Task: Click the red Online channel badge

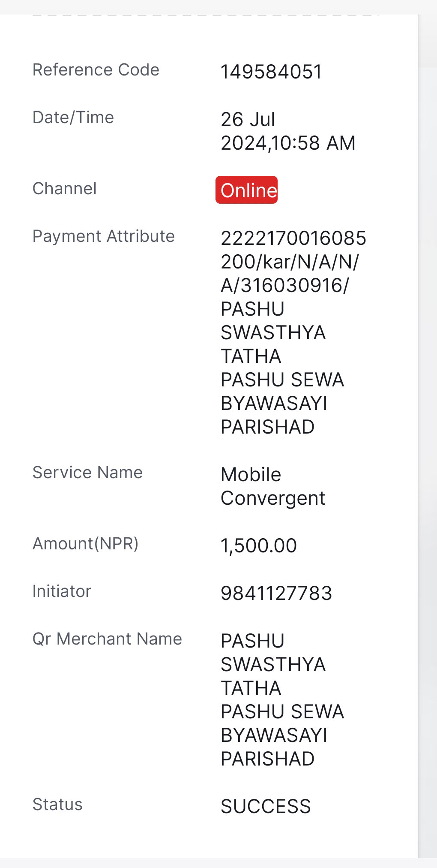Action: pyautogui.click(x=246, y=190)
